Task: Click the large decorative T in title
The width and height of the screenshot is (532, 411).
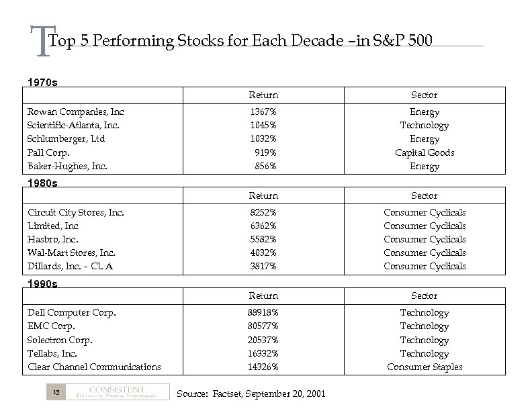Action: pyautogui.click(x=40, y=42)
